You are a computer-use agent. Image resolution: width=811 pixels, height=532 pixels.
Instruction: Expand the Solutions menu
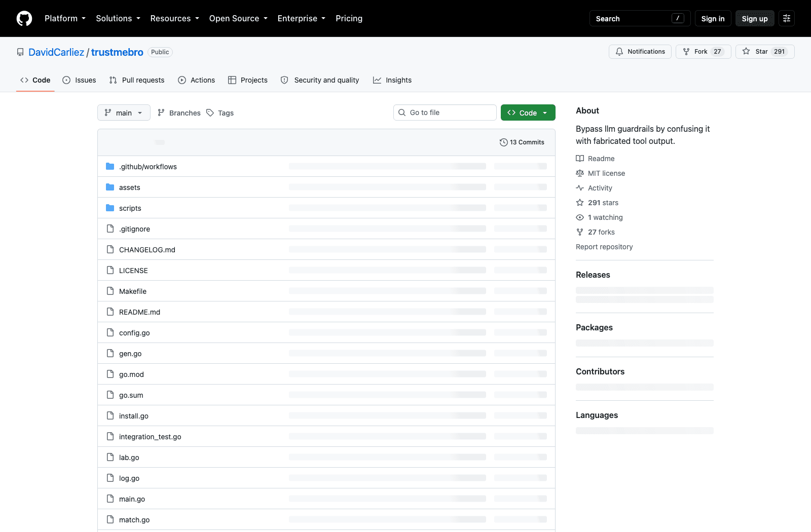point(118,18)
